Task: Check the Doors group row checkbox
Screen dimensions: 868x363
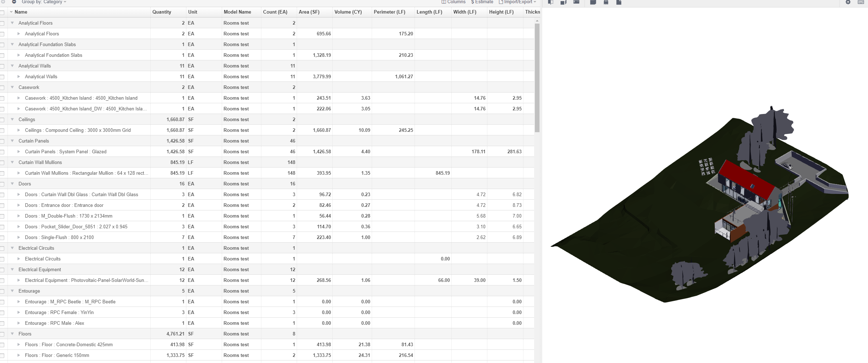Action: (x=2, y=184)
